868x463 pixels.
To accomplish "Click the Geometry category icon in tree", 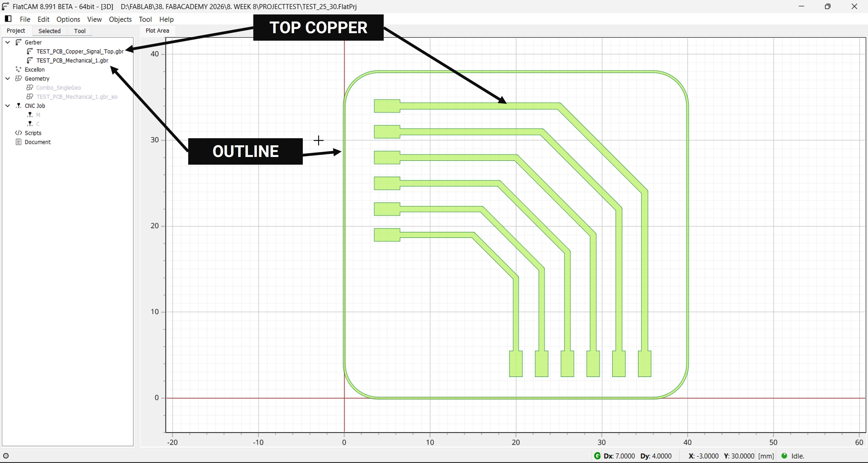I will click(x=19, y=78).
